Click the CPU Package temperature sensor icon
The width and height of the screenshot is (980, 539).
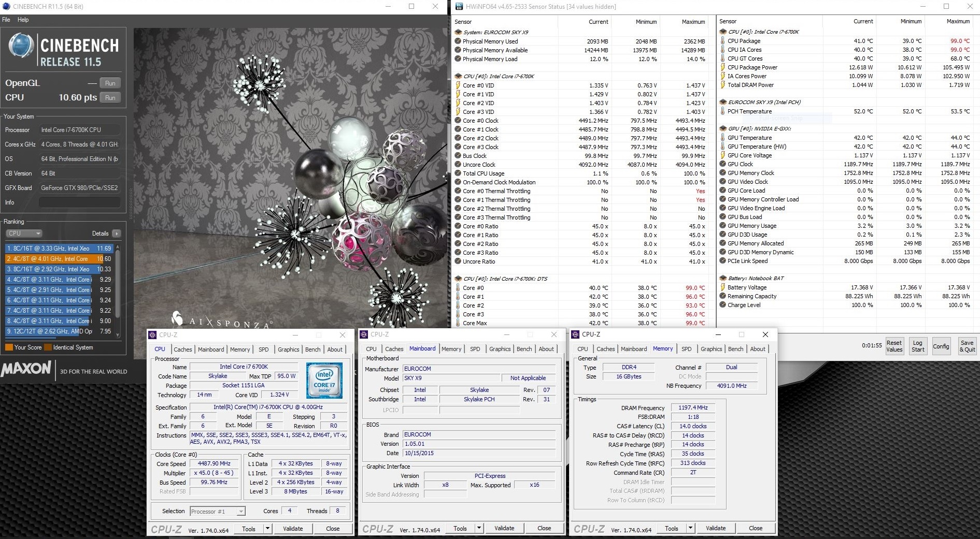click(722, 41)
